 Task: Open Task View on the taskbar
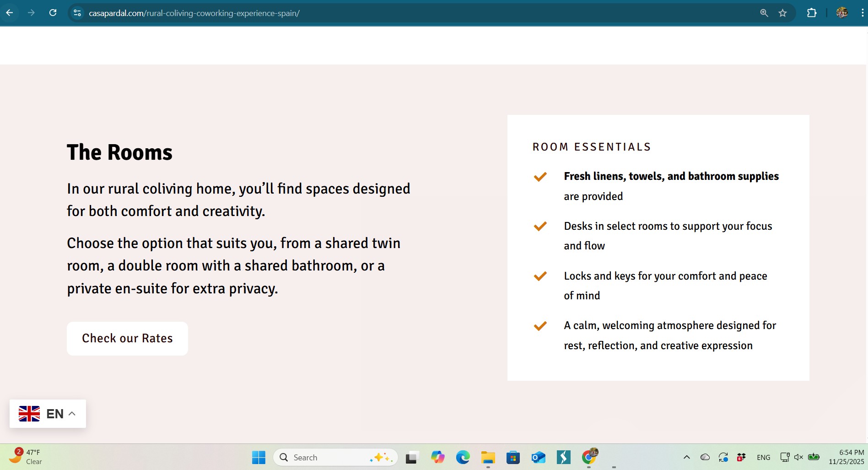tap(412, 457)
